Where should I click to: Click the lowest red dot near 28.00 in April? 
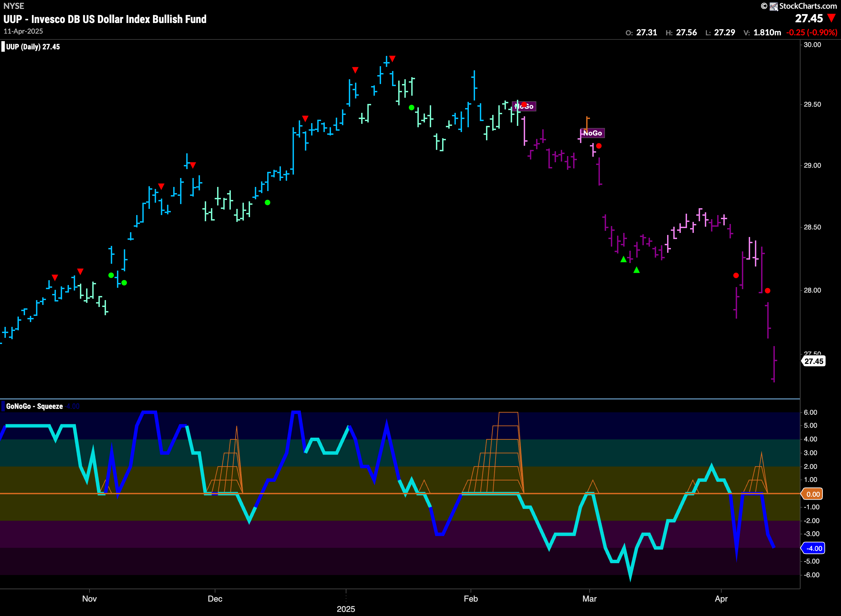[768, 291]
